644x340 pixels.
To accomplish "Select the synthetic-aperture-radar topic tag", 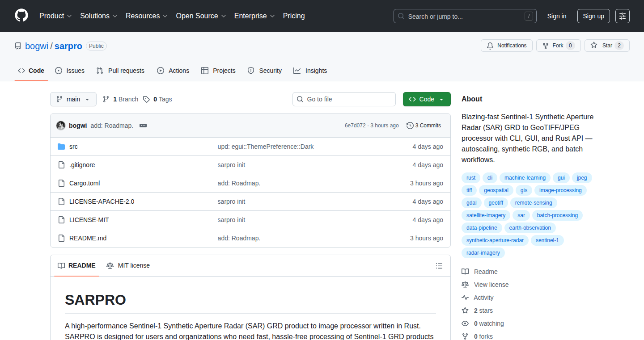I will tap(495, 240).
